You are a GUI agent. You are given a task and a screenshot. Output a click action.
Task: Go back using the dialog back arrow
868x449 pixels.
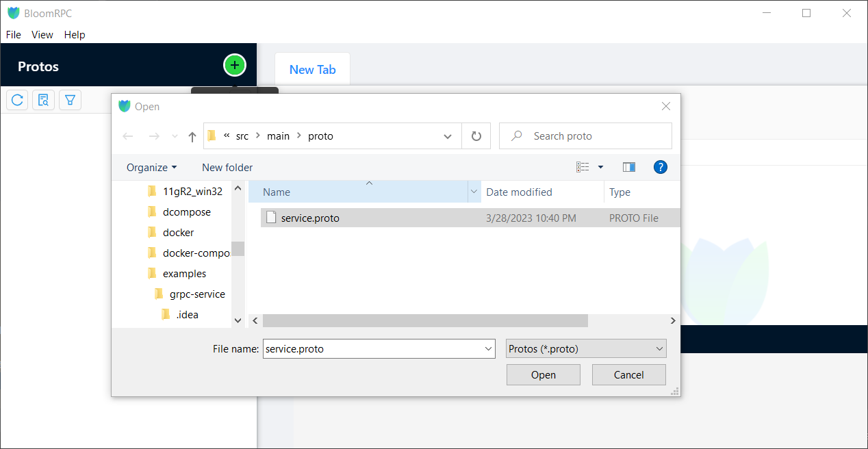[x=128, y=136]
